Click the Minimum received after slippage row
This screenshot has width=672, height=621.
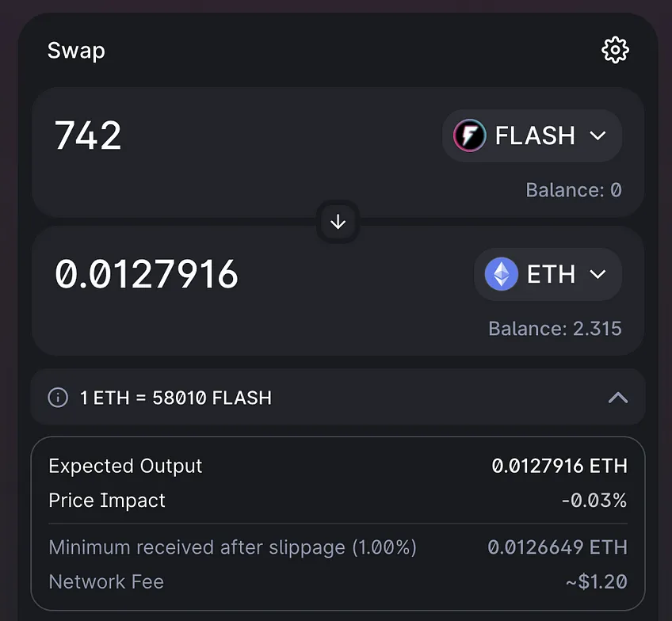point(338,547)
